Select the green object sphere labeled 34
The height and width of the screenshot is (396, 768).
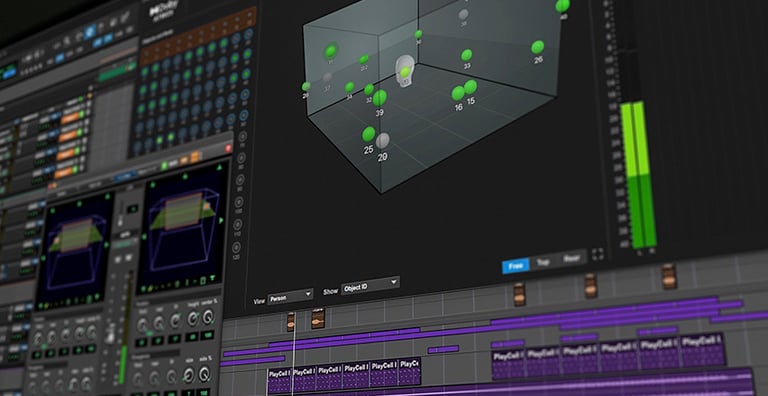tap(349, 87)
